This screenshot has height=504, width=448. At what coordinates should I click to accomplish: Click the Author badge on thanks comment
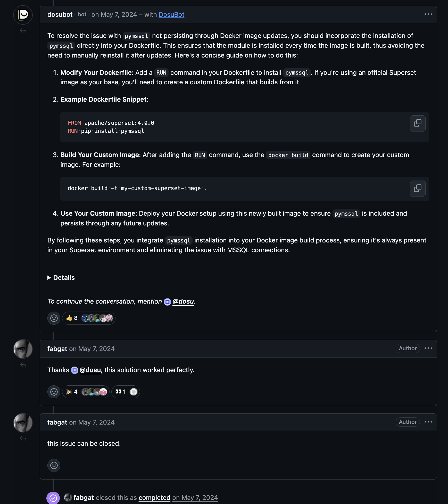pyautogui.click(x=408, y=348)
